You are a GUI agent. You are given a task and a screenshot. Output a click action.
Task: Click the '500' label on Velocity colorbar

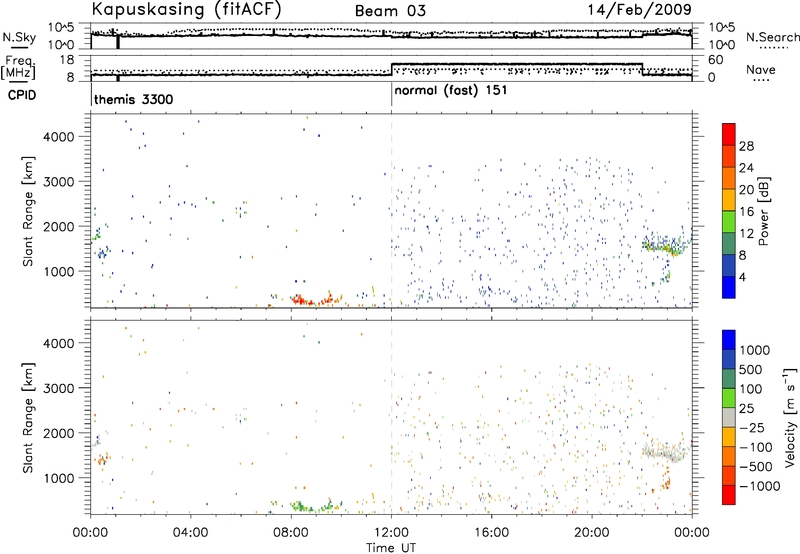click(x=750, y=369)
